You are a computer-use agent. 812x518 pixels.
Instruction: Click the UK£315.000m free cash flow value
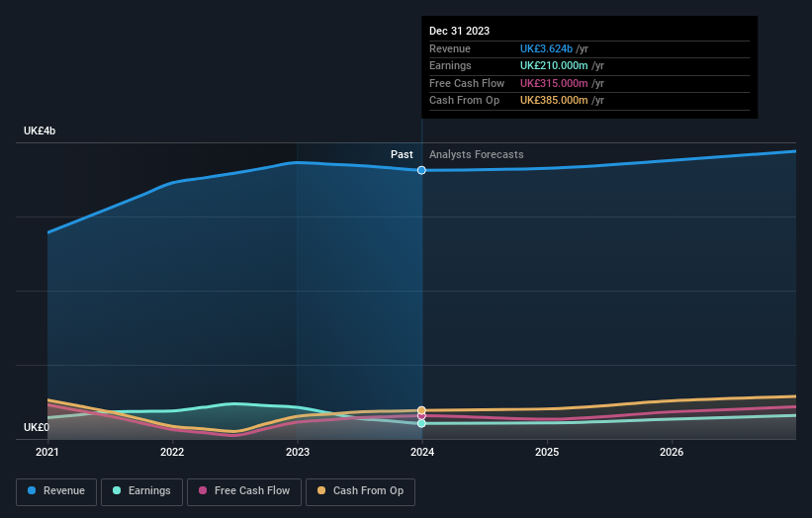[554, 83]
